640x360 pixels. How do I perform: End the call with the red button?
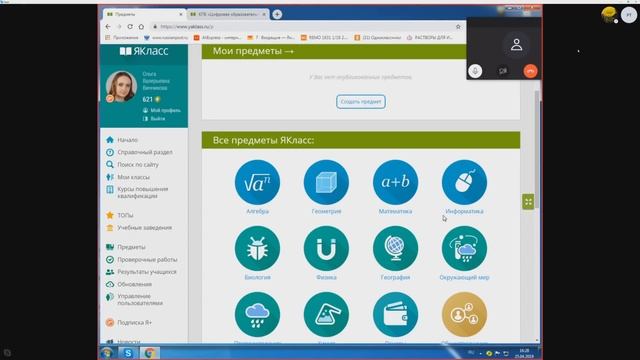530,71
